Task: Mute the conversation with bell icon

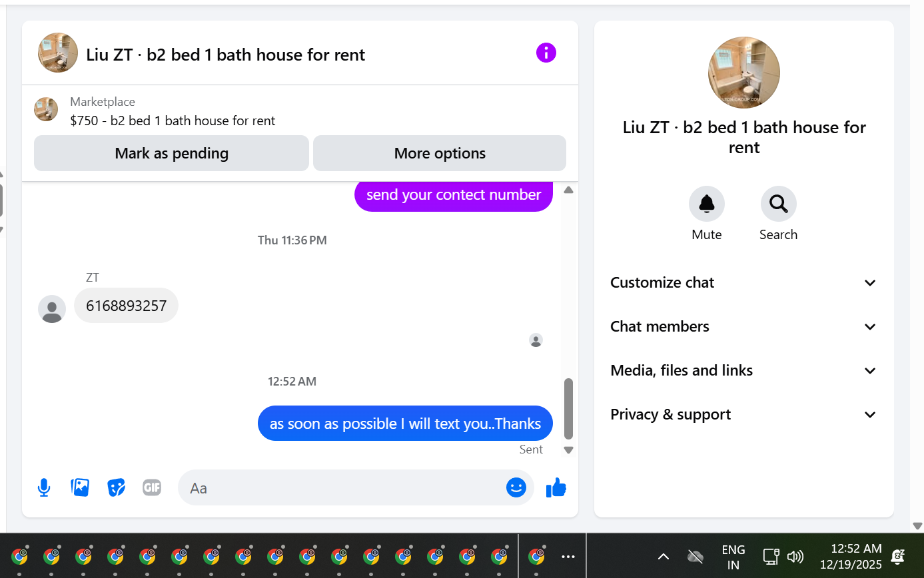Action: pos(707,204)
